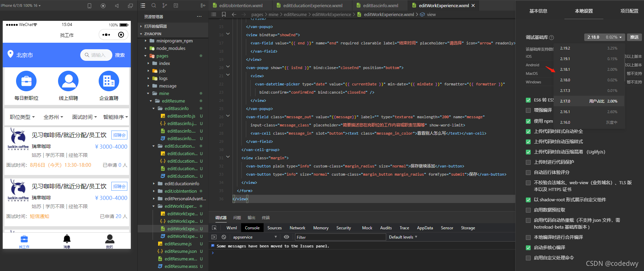Viewport: 644px width, 271px height.
Task: Toggle the console eye icon
Action: (286, 237)
